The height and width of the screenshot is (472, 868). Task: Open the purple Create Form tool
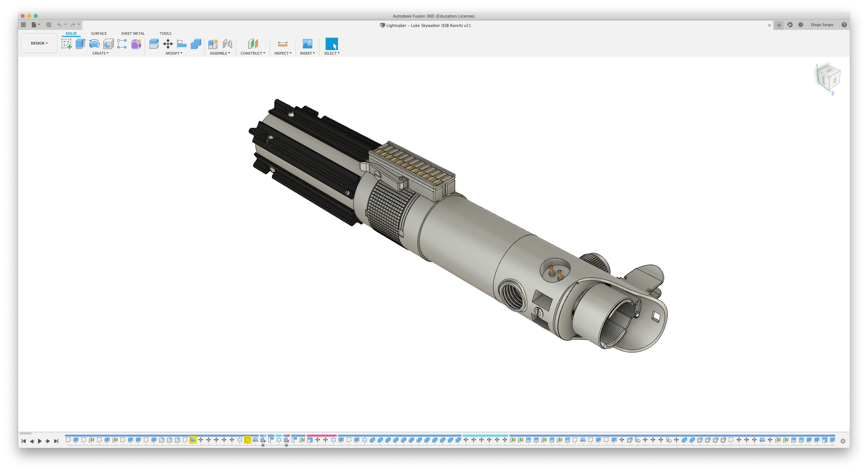(136, 44)
